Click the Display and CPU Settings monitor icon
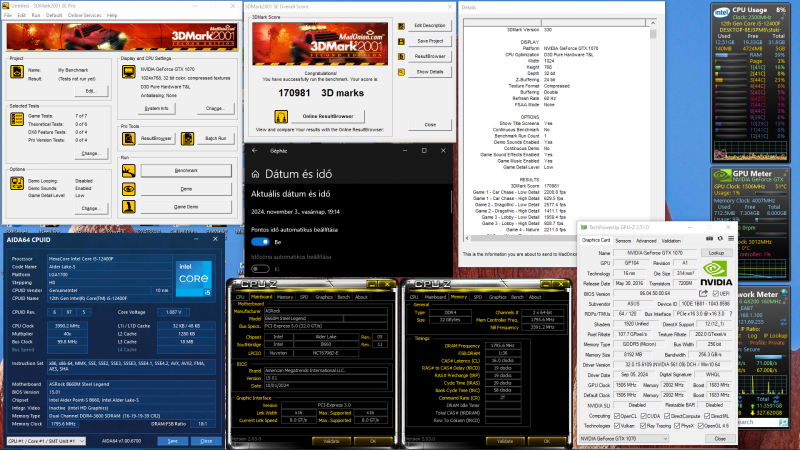 click(129, 71)
